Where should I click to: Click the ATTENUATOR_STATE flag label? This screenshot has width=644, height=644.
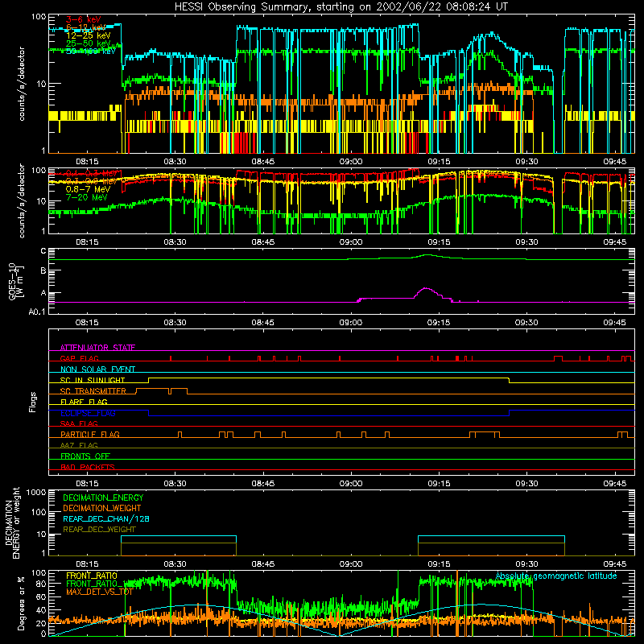coord(97,348)
